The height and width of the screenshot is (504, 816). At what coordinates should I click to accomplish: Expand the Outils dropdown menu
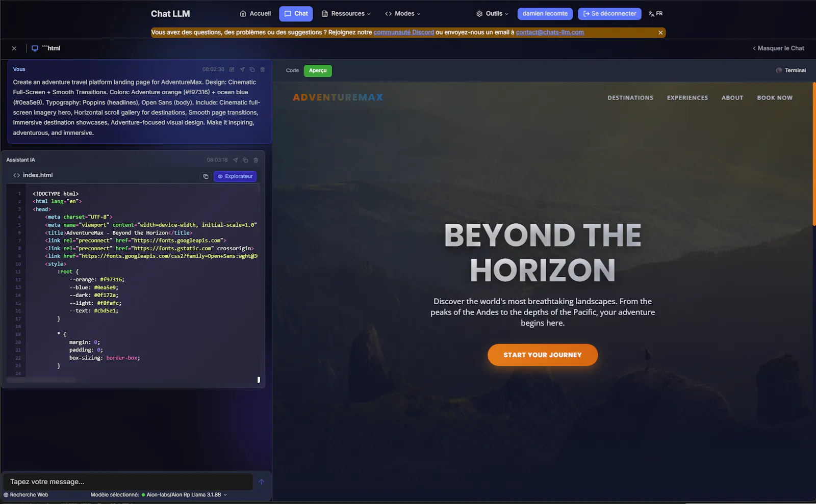492,14
